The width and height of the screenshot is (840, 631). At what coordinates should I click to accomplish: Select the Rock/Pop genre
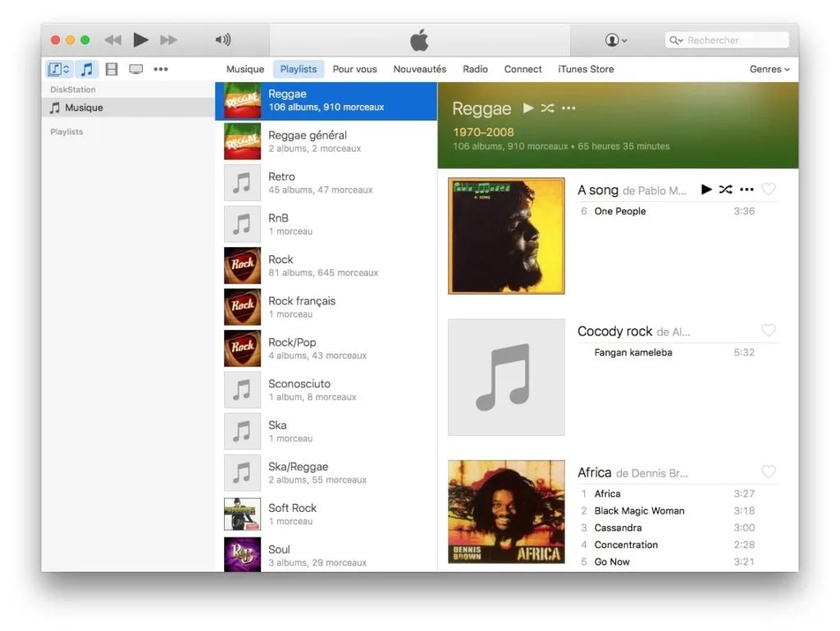[x=326, y=348]
